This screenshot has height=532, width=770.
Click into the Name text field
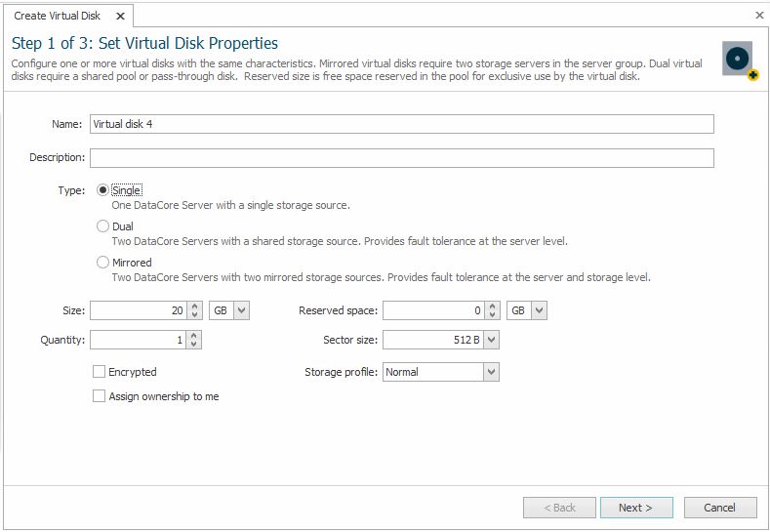(x=401, y=124)
